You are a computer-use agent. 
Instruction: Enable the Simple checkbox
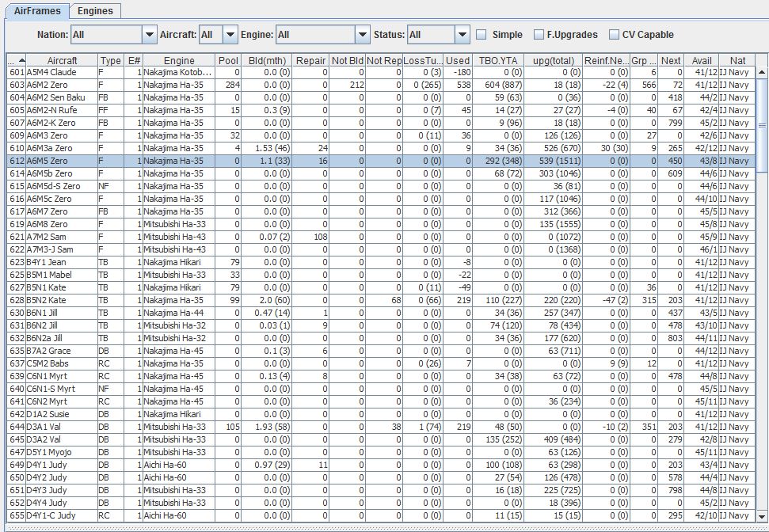pyautogui.click(x=482, y=35)
